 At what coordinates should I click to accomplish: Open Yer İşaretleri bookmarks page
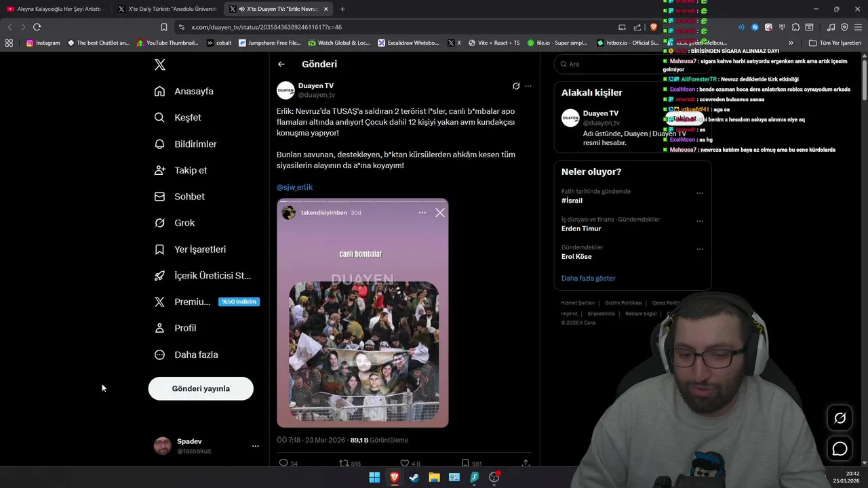click(191, 249)
